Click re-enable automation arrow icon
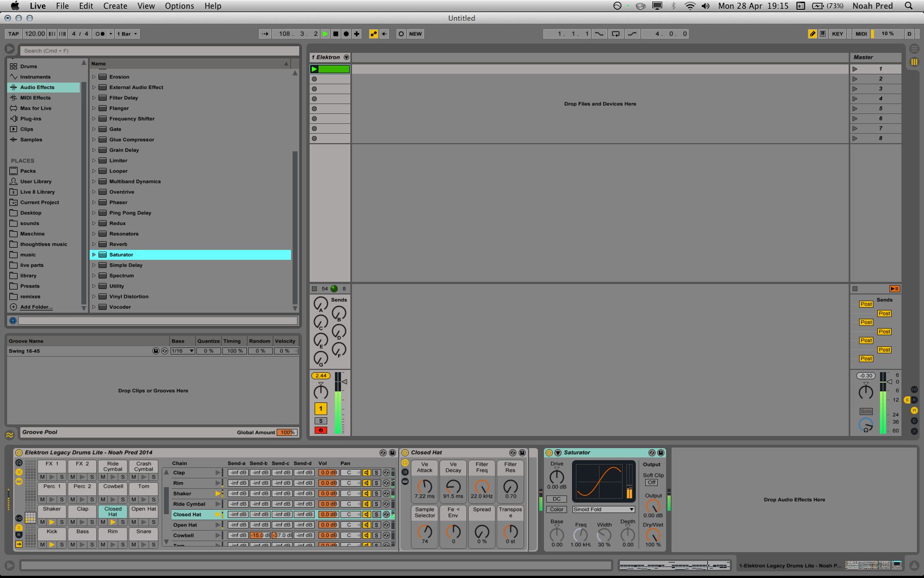Image resolution: width=924 pixels, height=578 pixels. (x=384, y=34)
